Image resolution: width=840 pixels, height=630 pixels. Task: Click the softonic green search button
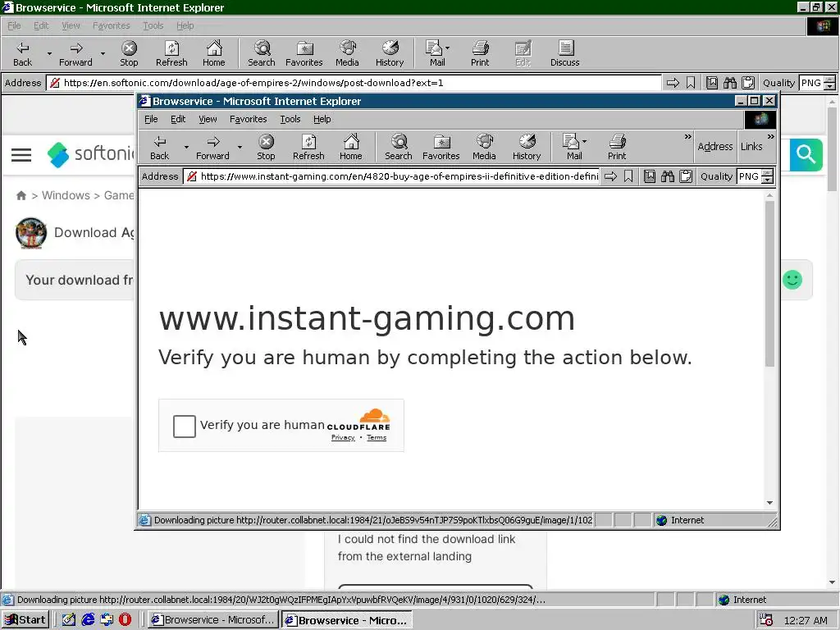pyautogui.click(x=806, y=155)
